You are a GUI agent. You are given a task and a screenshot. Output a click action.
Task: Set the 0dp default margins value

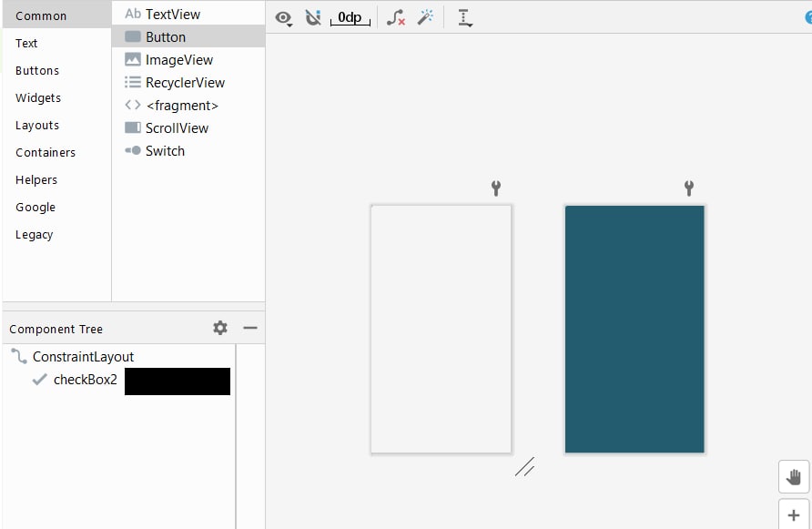click(x=350, y=17)
